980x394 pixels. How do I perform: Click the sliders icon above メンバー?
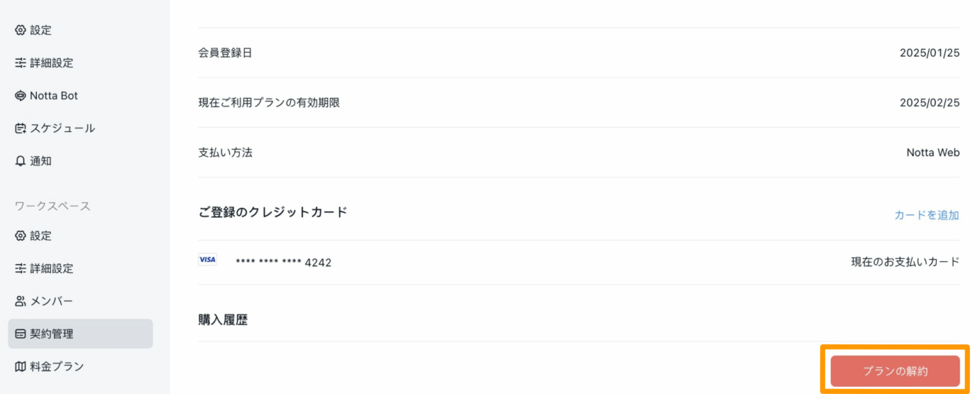pos(20,268)
